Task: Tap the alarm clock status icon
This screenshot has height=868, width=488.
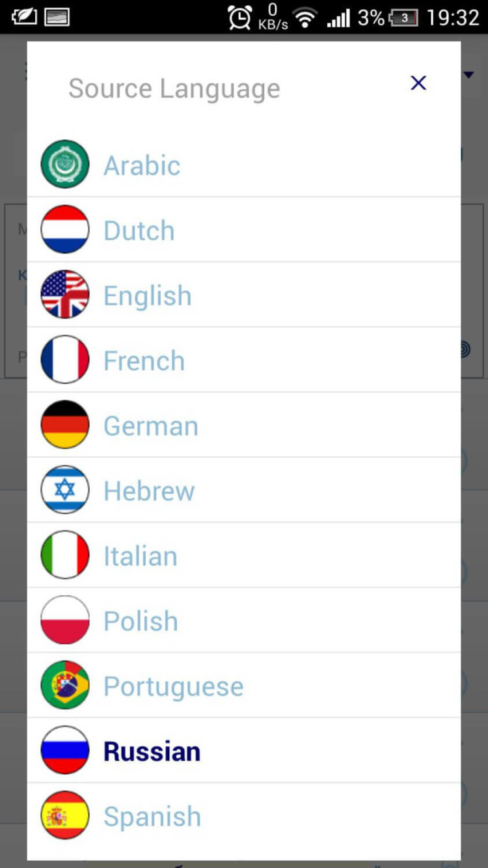Action: [x=239, y=18]
